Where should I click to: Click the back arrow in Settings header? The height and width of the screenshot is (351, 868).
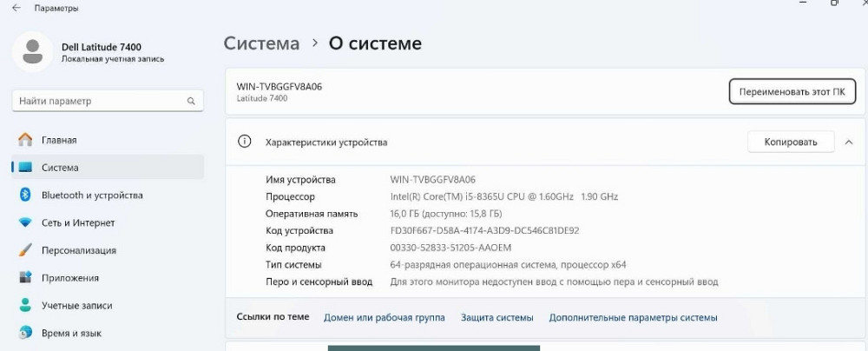16,8
